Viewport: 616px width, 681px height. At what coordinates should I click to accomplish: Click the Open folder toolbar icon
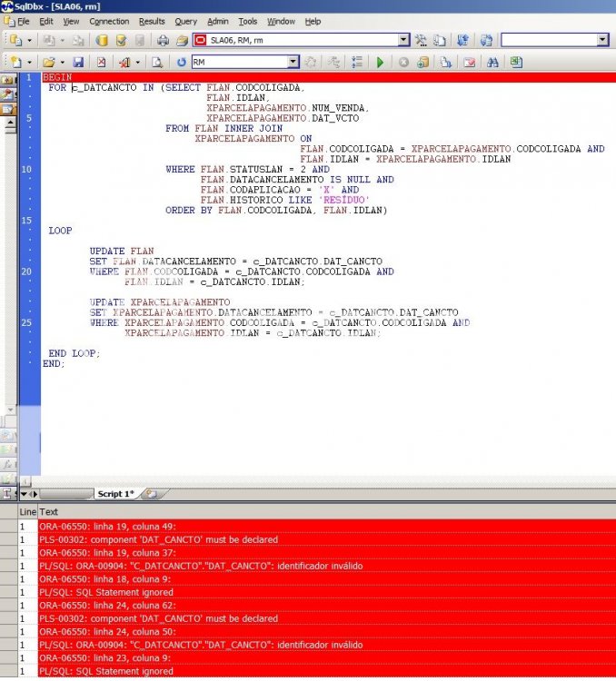[48, 62]
